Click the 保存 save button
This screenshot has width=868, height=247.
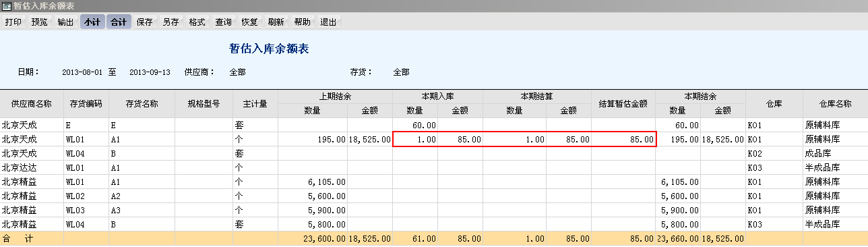[x=145, y=22]
